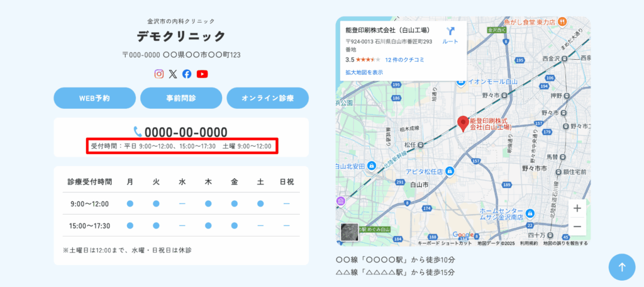This screenshot has width=644, height=287.
Task: Open the Facebook page icon
Action: [x=187, y=74]
